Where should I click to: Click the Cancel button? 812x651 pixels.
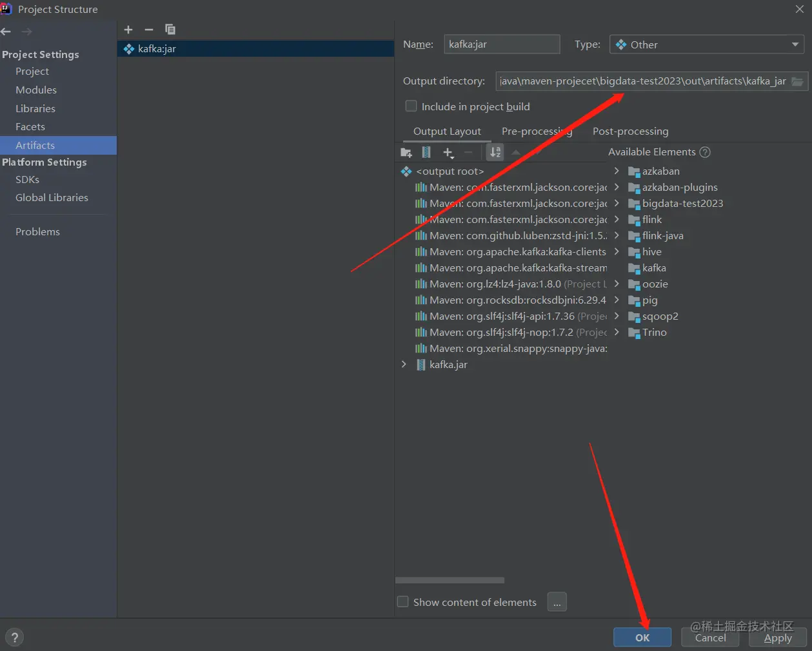point(710,637)
